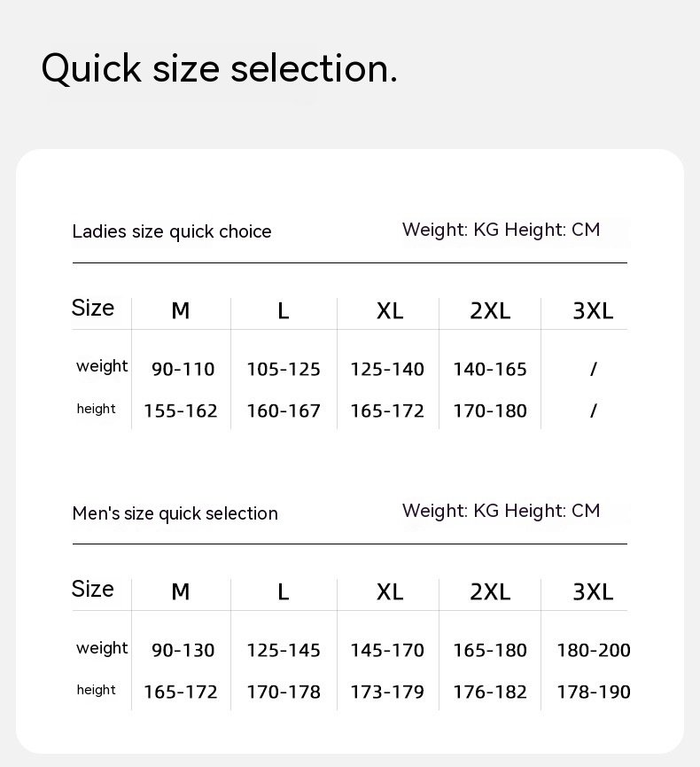Image resolution: width=700 pixels, height=767 pixels.
Task: Select the 3XL header in men's table
Action: pos(593,592)
